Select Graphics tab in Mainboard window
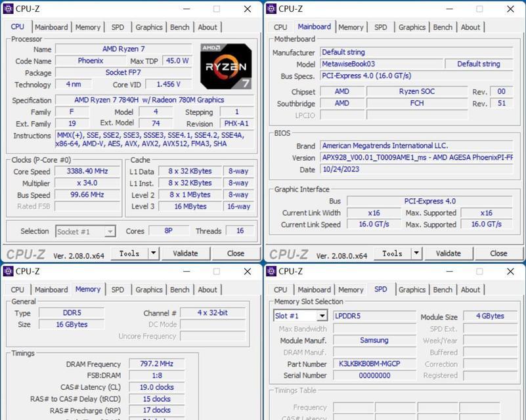The image size is (526, 420). [412, 27]
